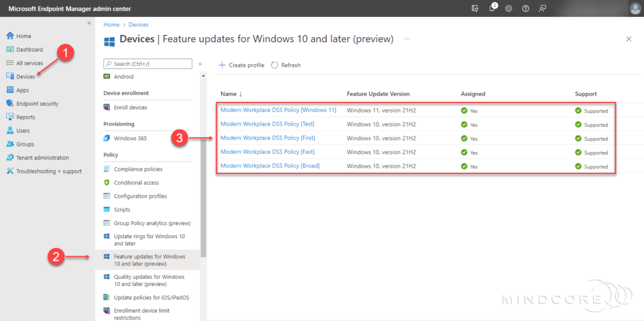Click the Devices breadcrumb link
Viewport: 644px width, 321px height.
coord(138,24)
